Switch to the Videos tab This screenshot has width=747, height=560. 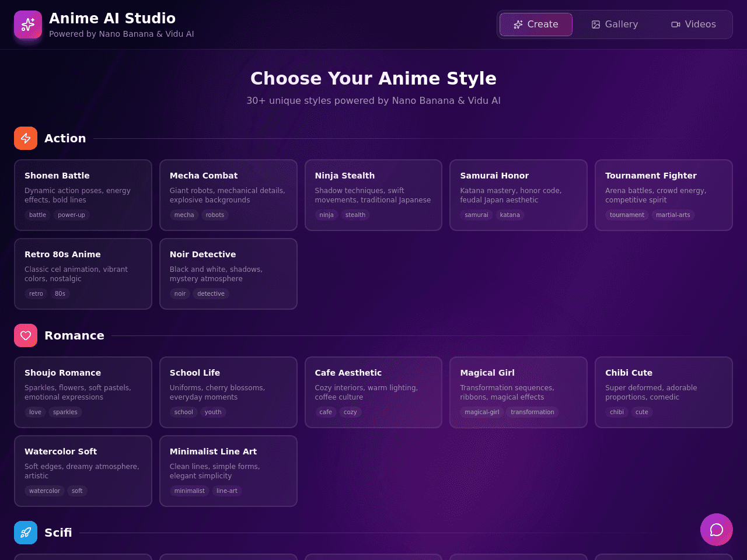pyautogui.click(x=693, y=24)
